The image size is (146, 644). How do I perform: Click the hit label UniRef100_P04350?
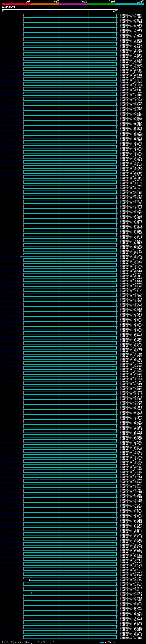pyautogui.click(x=131, y=241)
